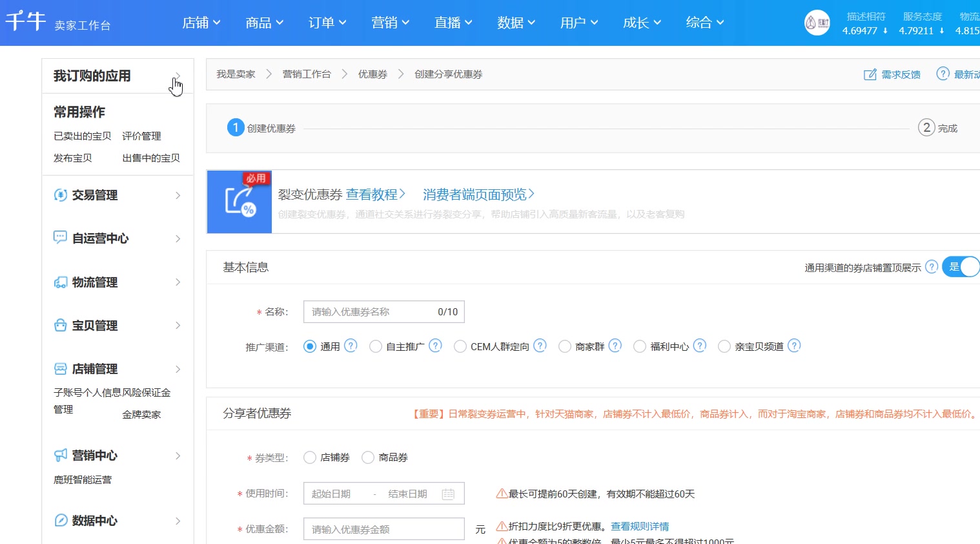Open 出售中的宝贝 shortcut
This screenshot has height=544, width=980.
[151, 158]
